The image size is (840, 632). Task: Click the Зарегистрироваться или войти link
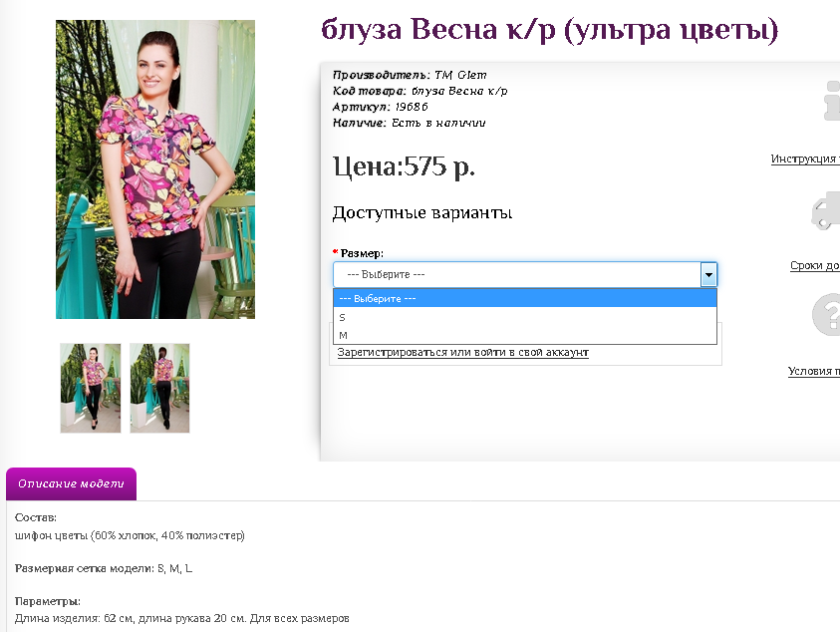coord(463,352)
